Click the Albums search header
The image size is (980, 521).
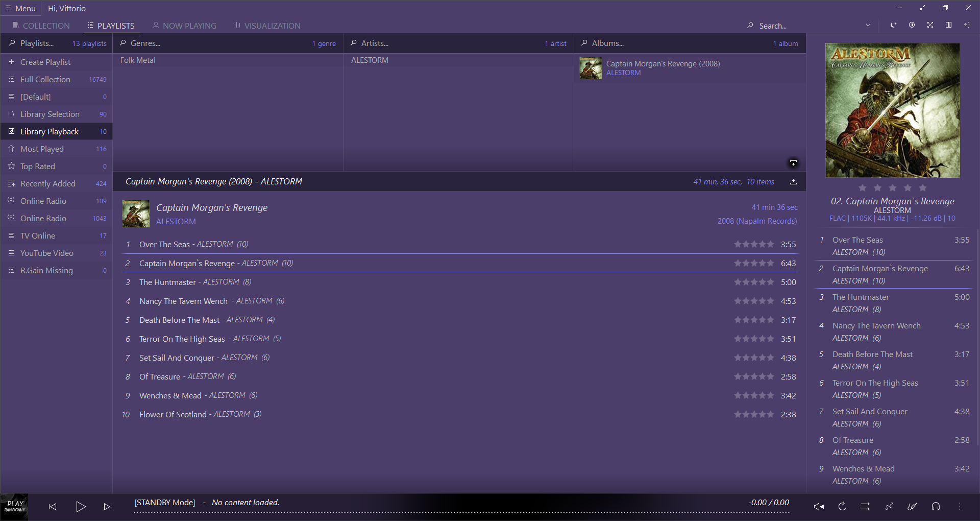(x=690, y=43)
